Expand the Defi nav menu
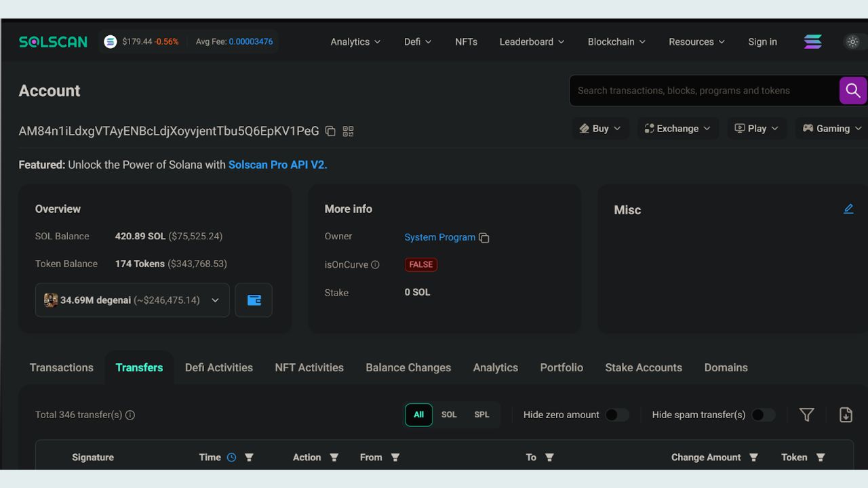The height and width of the screenshot is (488, 868). [x=418, y=42]
